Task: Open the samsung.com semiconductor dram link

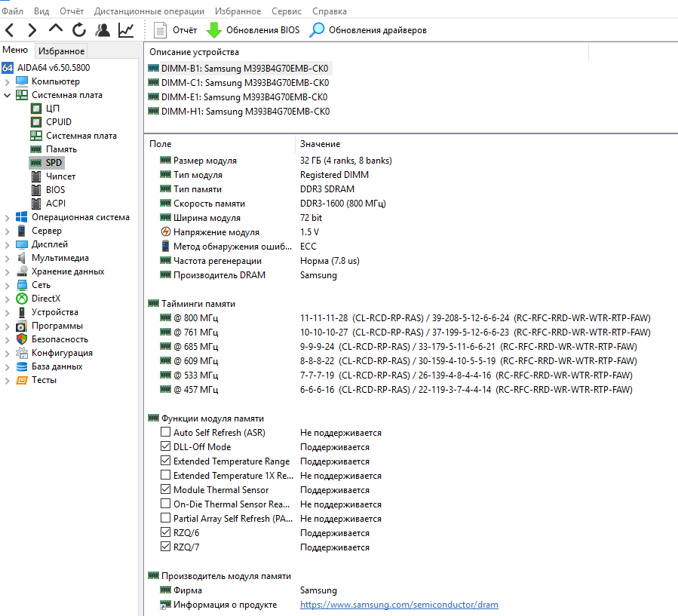Action: tap(399, 605)
